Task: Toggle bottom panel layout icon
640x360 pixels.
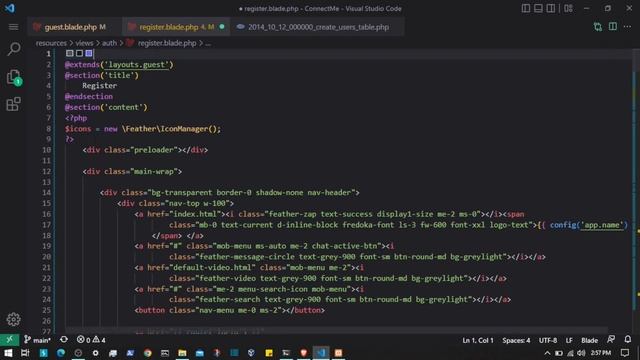Action: tap(538, 8)
